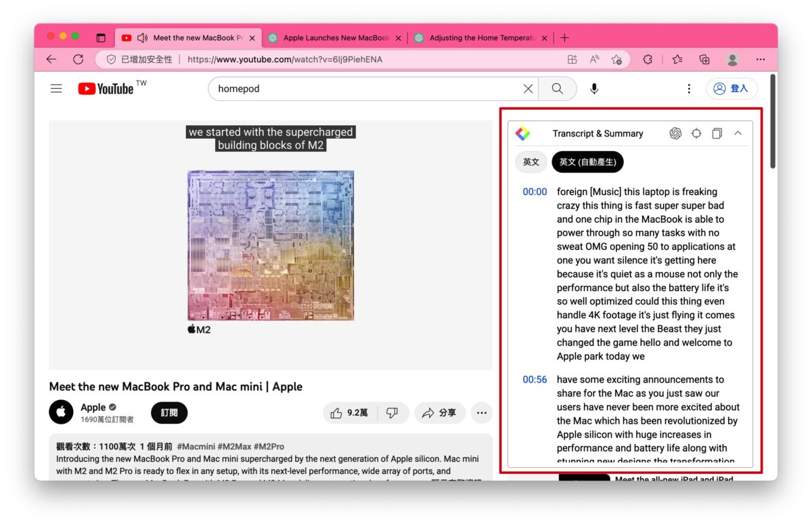Jump to transcript timestamp 00:00
The width and height of the screenshot is (812, 526).
[x=535, y=192]
